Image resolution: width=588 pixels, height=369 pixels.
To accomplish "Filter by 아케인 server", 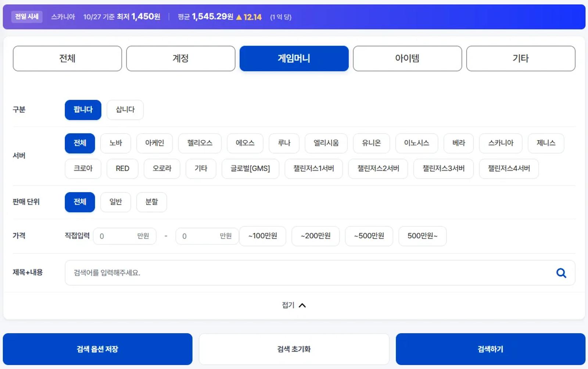I will [154, 143].
